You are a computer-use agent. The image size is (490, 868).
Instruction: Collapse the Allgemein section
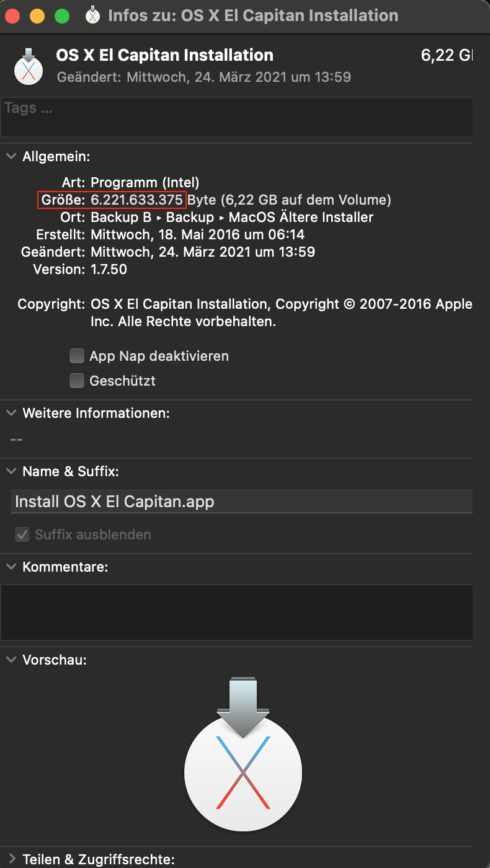11,156
